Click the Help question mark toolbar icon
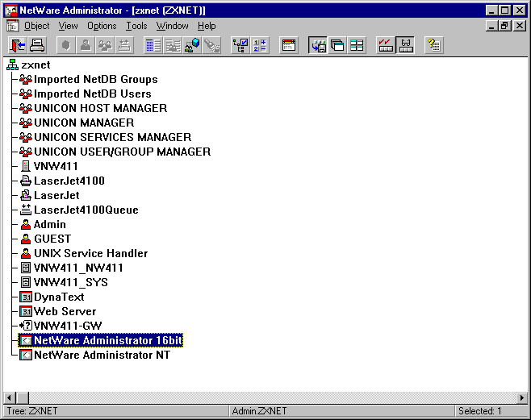 (434, 45)
